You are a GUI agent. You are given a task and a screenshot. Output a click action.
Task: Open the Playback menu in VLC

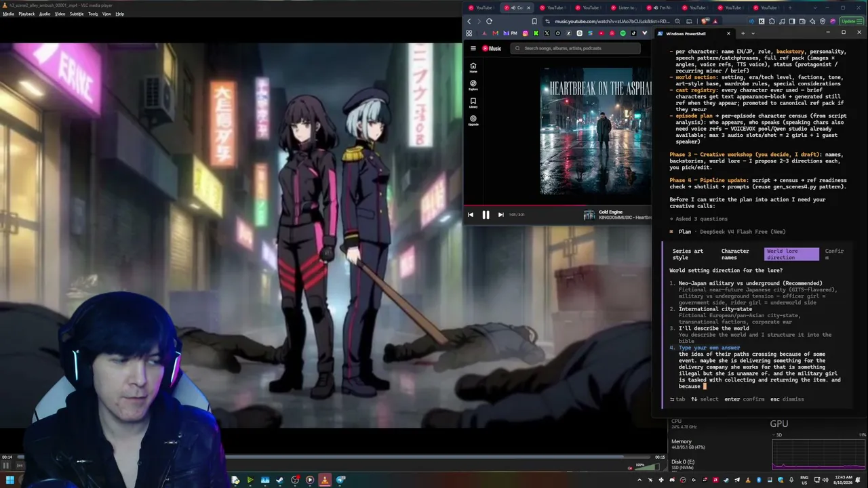coord(26,14)
